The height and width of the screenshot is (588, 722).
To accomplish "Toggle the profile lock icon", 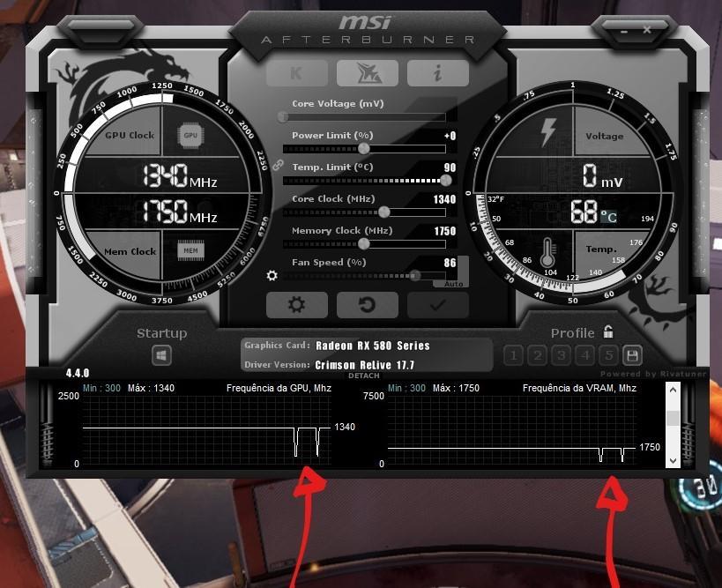I will coord(608,331).
